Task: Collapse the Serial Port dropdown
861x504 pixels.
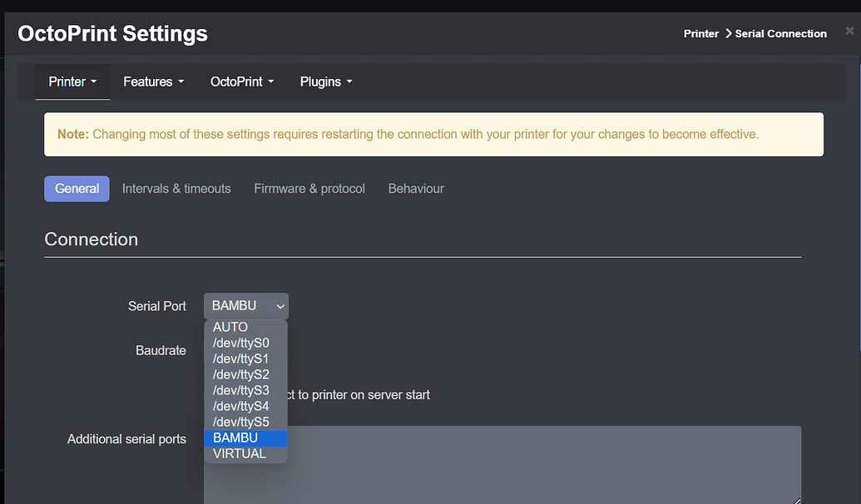Action: [246, 306]
